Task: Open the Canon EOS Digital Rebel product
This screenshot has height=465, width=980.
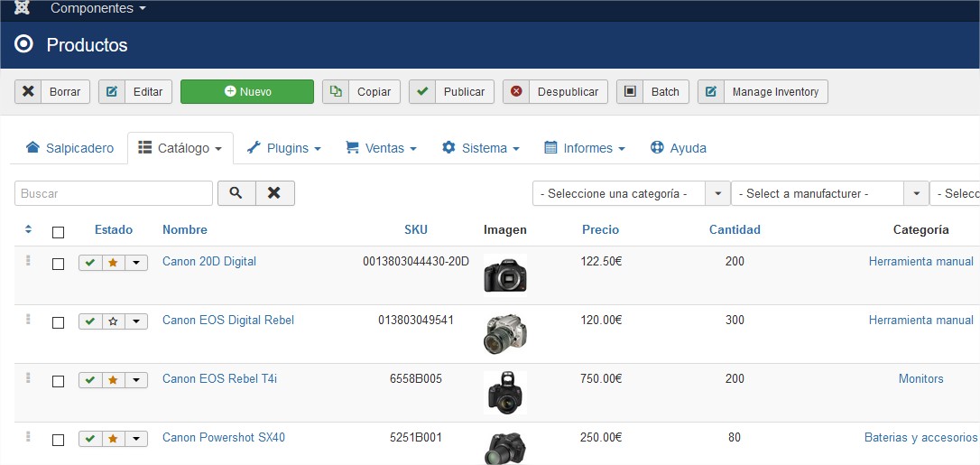Action: (x=228, y=320)
